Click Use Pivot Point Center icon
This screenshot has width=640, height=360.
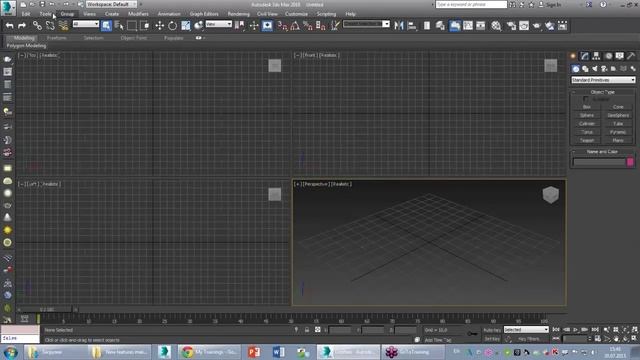(240, 26)
